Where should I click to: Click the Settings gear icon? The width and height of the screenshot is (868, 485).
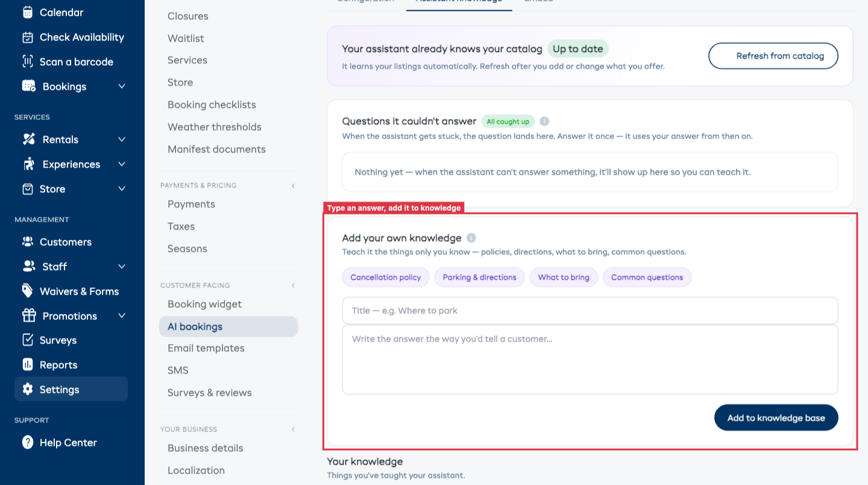tap(28, 389)
